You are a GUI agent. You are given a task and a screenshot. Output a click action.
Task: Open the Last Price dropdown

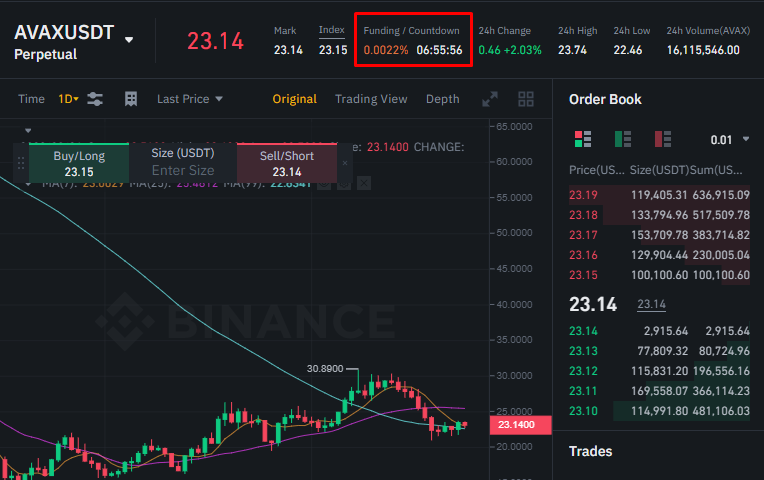point(190,99)
